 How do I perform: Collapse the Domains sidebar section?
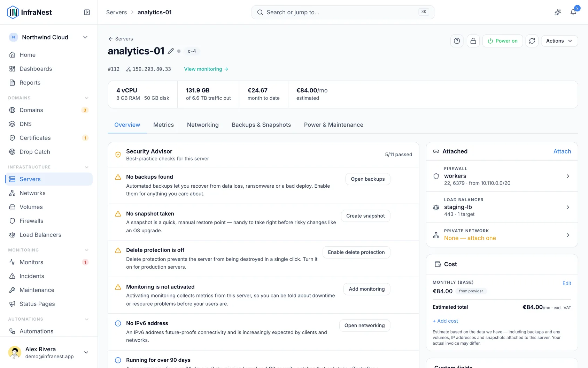(86, 98)
